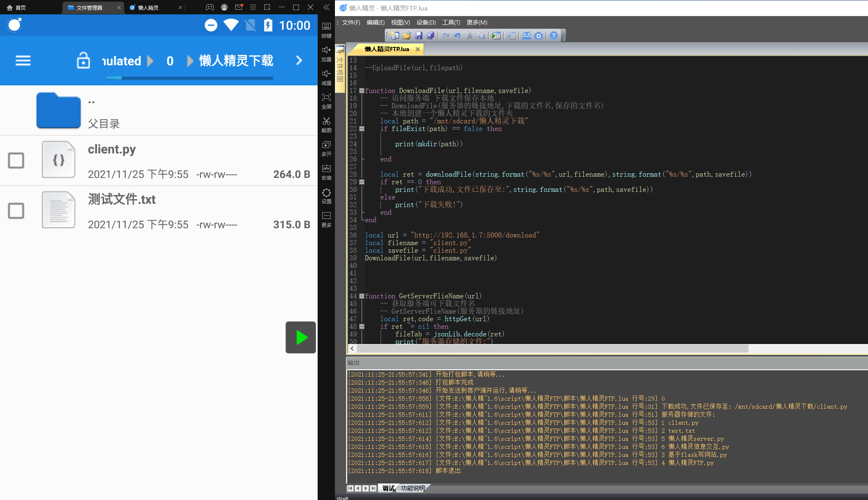Save the current script with the floppy icon
868x500 pixels.
click(x=419, y=36)
